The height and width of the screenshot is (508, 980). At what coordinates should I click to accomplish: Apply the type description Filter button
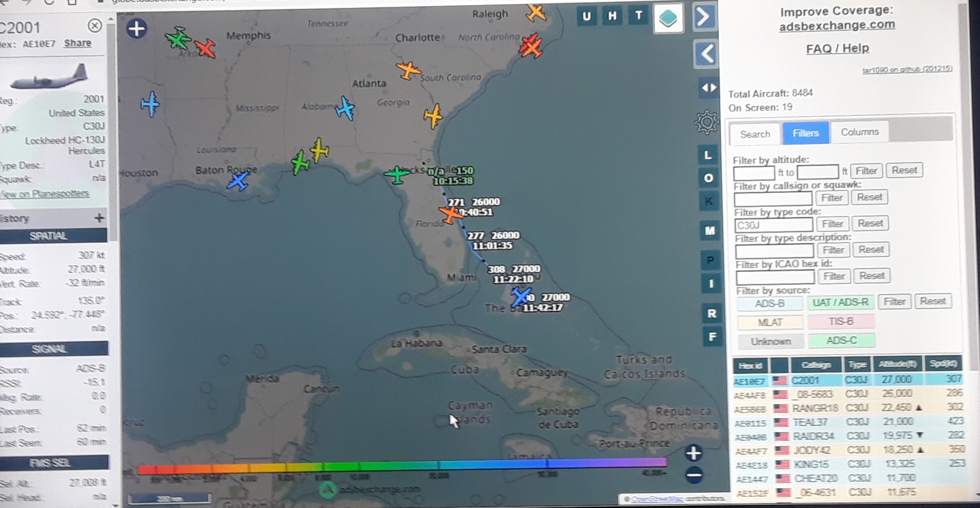coord(833,250)
